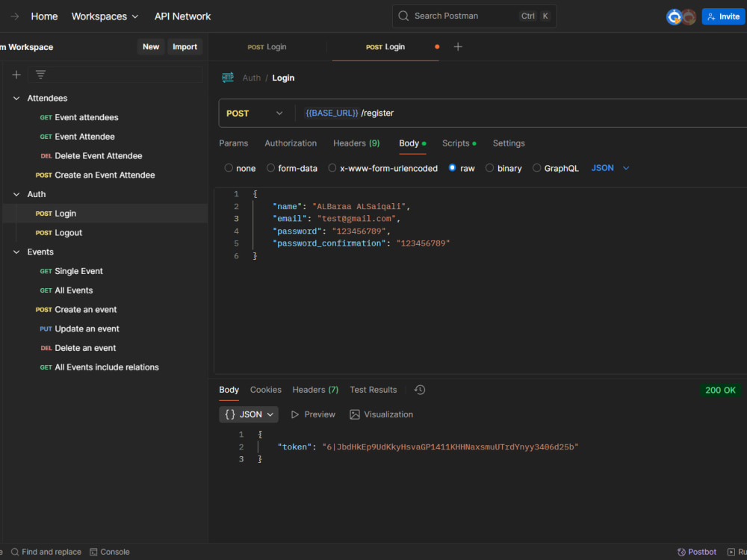Click the forward navigation arrow
The image size is (747, 560).
pos(15,16)
